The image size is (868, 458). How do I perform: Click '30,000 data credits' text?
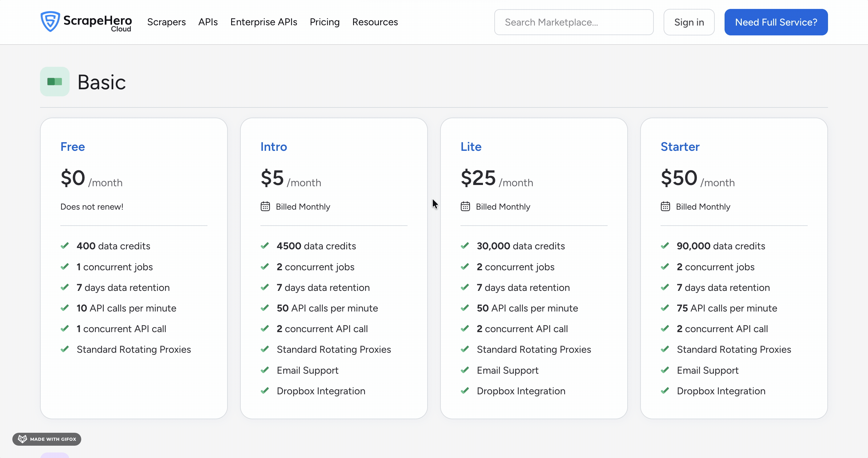(520, 246)
